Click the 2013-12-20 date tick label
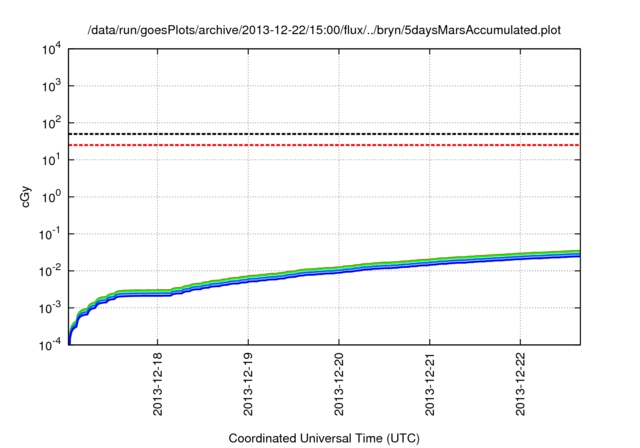This screenshot has width=640, height=448. pos(339,384)
